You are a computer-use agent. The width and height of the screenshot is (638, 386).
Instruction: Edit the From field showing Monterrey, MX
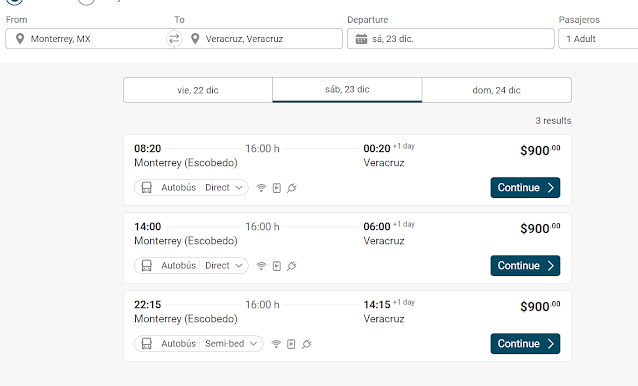[x=86, y=39]
